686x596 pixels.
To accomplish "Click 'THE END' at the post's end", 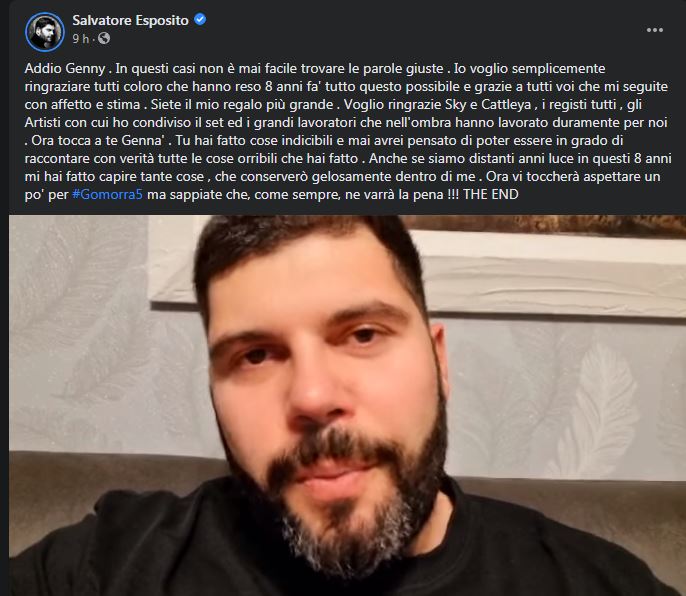I will [x=490, y=194].
